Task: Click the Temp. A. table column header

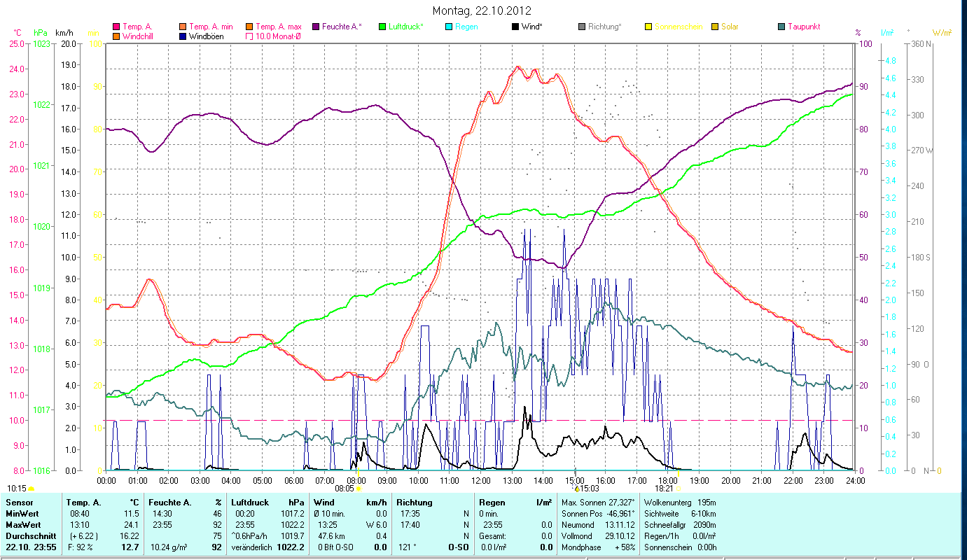Action: coord(83,503)
